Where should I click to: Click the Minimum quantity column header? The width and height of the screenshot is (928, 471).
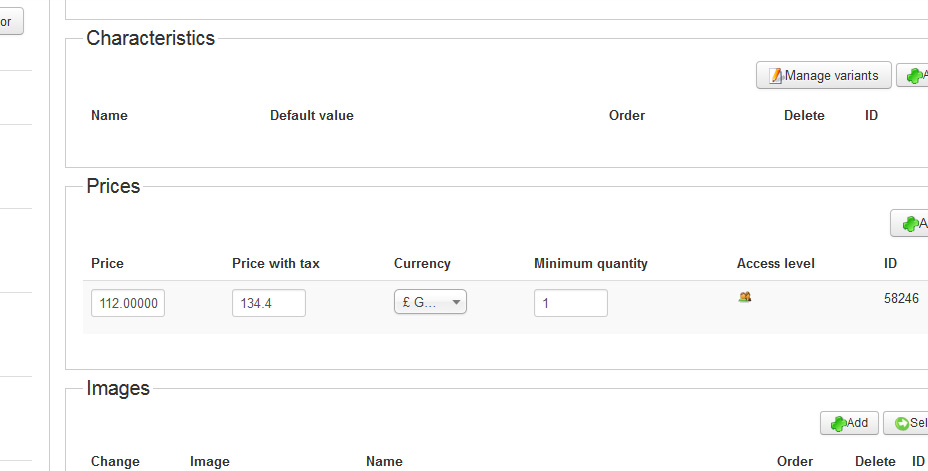click(x=591, y=263)
